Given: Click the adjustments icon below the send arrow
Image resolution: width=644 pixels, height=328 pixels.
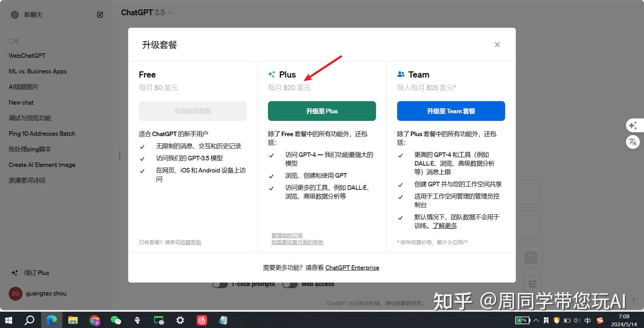Looking at the screenshot, I should pos(532,284).
